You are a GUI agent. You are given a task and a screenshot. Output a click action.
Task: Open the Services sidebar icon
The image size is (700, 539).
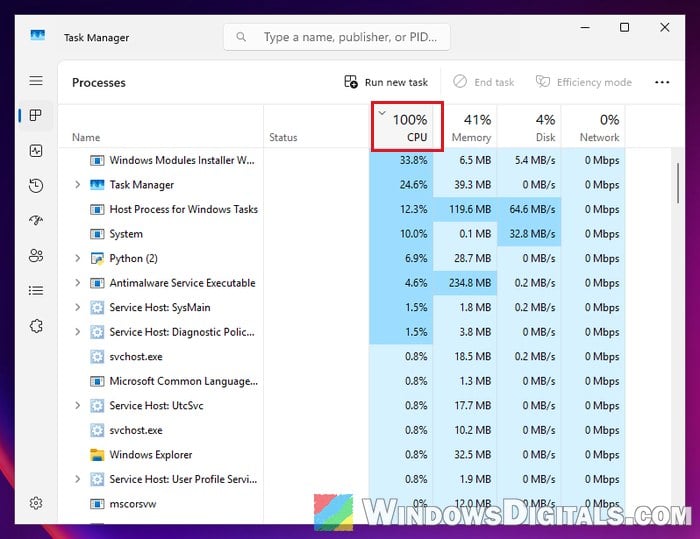coord(36,326)
